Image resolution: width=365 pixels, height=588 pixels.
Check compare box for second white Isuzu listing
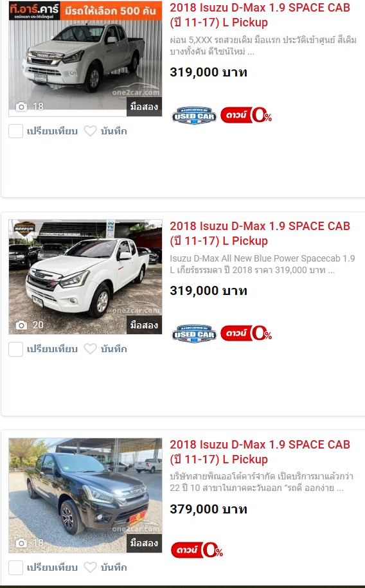16,349
